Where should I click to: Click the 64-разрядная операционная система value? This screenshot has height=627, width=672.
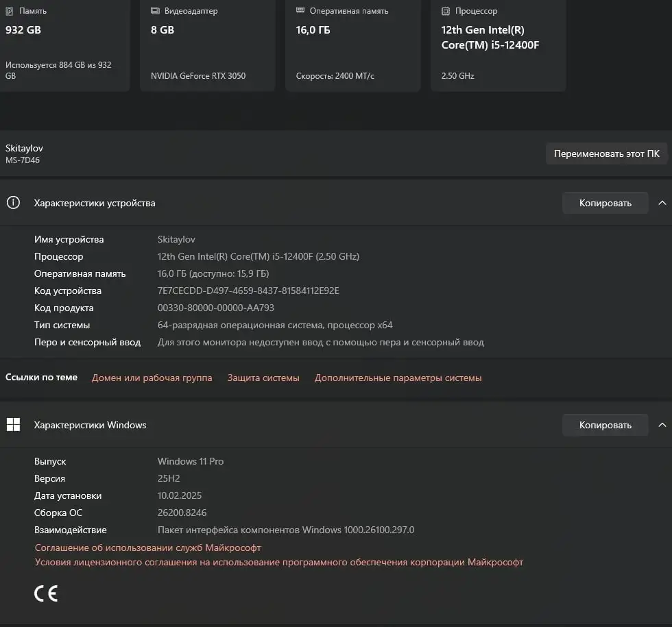pyautogui.click(x=275, y=325)
